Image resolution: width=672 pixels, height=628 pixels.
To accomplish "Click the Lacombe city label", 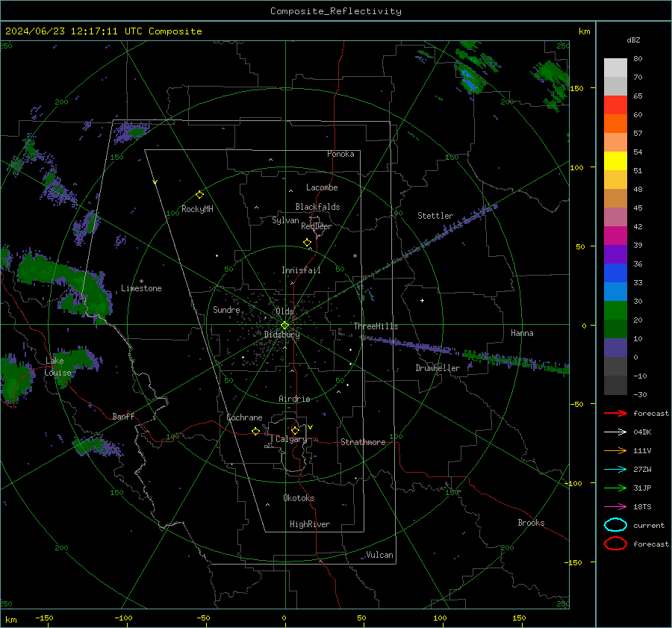I will (322, 187).
